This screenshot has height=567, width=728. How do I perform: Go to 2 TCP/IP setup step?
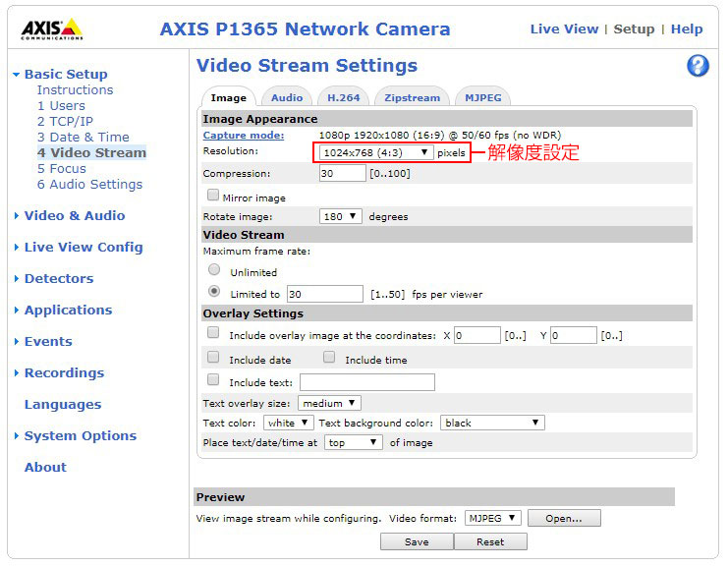click(x=65, y=122)
